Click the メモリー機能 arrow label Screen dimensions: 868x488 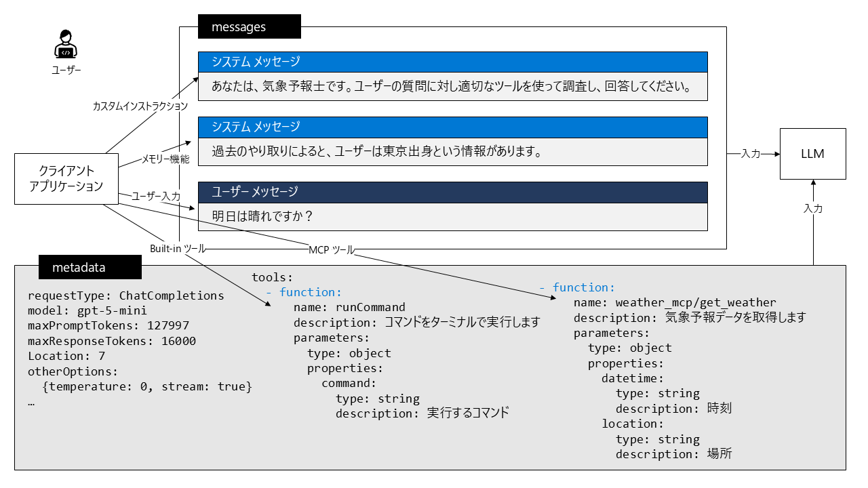(x=165, y=159)
